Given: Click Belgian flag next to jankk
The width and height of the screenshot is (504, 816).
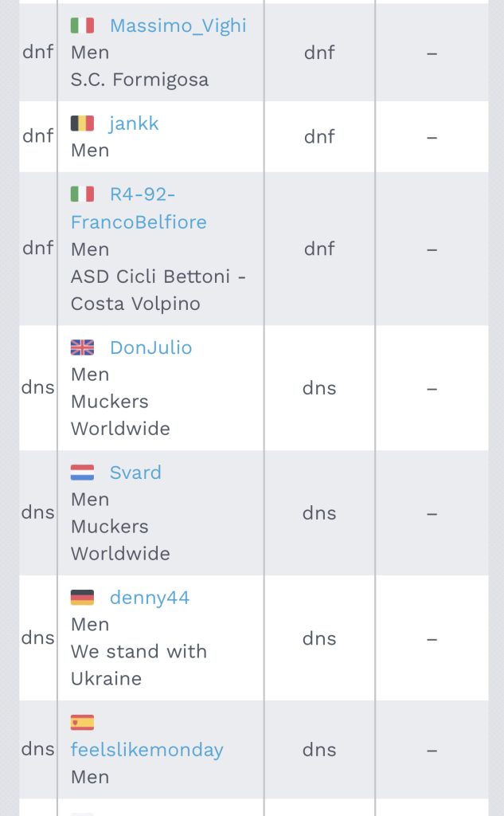Looking at the screenshot, I should (82, 124).
